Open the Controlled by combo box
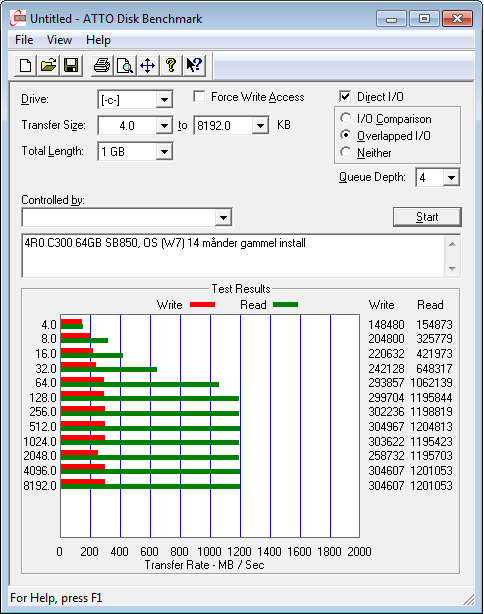 [x=127, y=217]
